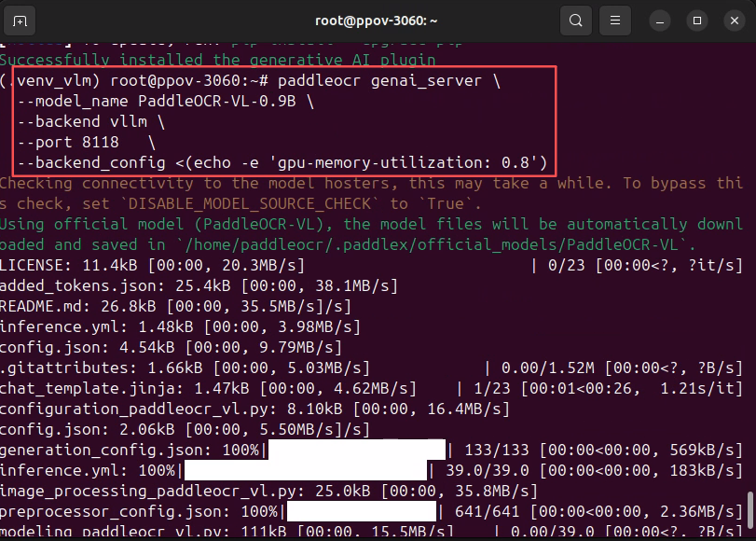Click the terminal scrollbar thumb
756x541 pixels.
point(749,510)
